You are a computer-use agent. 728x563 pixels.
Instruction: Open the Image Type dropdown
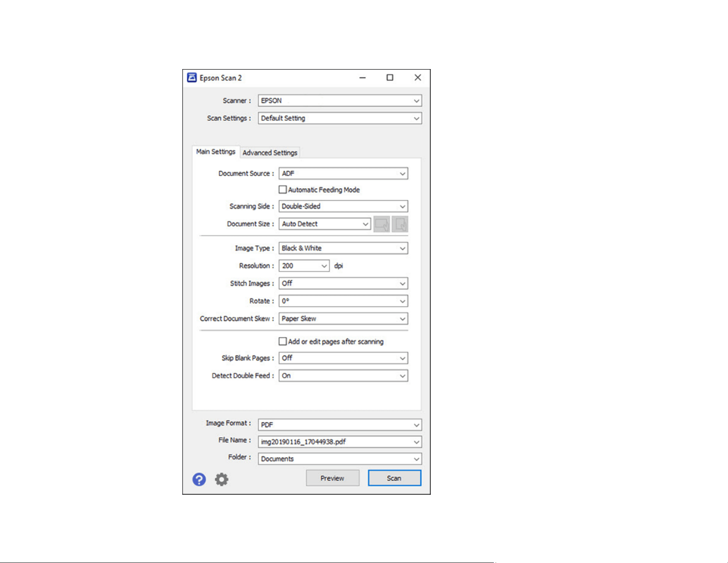point(343,248)
